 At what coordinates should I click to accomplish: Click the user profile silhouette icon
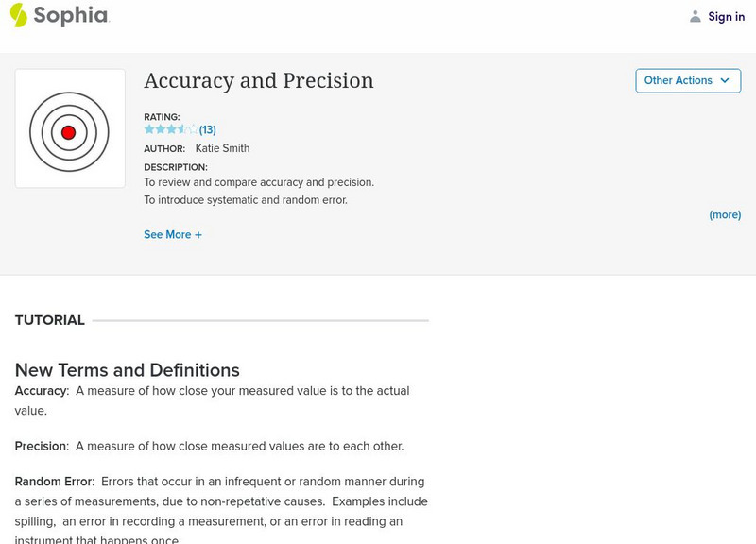696,16
